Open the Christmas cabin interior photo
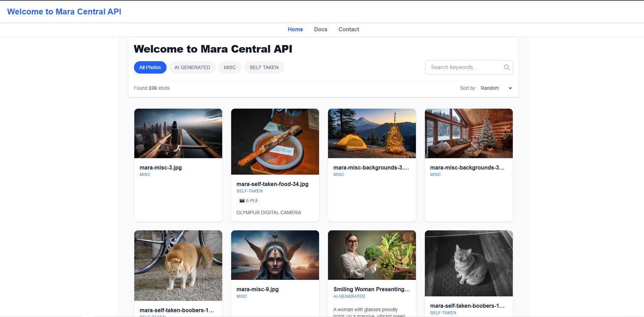 click(x=468, y=133)
